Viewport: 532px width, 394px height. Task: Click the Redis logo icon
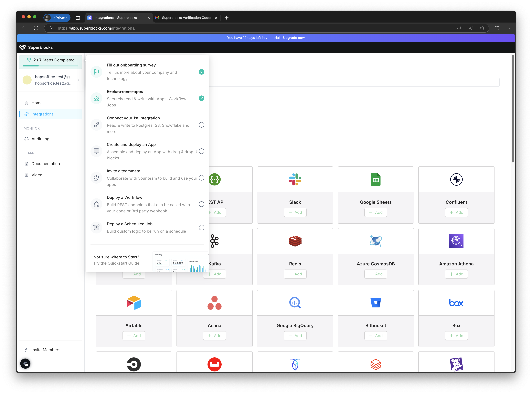click(x=295, y=241)
